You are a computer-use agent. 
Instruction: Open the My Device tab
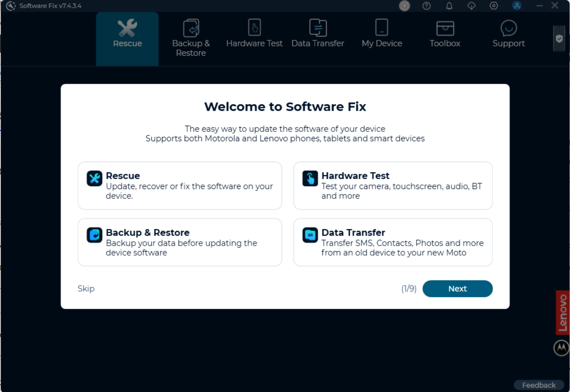(381, 38)
